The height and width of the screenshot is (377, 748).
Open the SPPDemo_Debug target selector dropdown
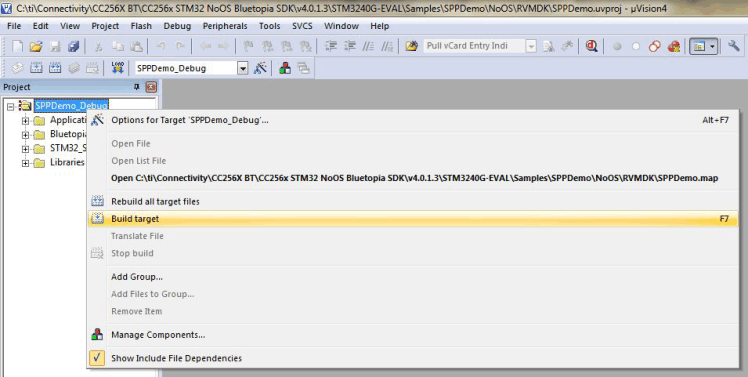pyautogui.click(x=243, y=68)
